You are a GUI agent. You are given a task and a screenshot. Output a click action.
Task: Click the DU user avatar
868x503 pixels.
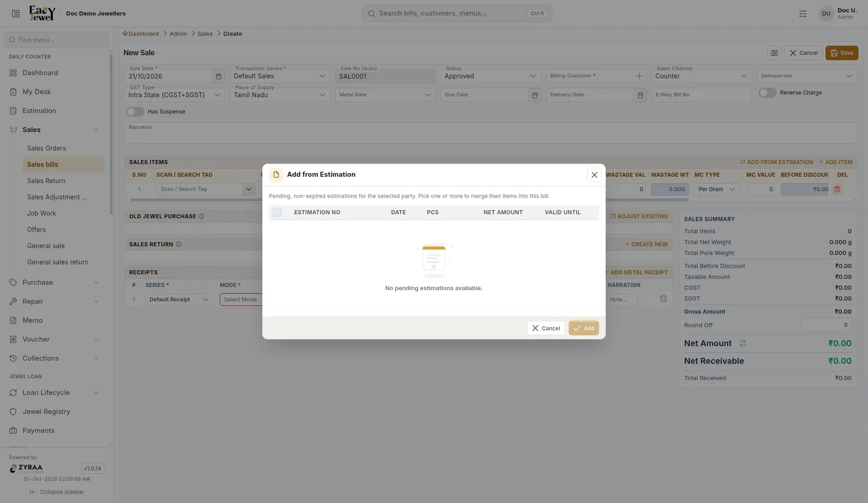tap(826, 14)
